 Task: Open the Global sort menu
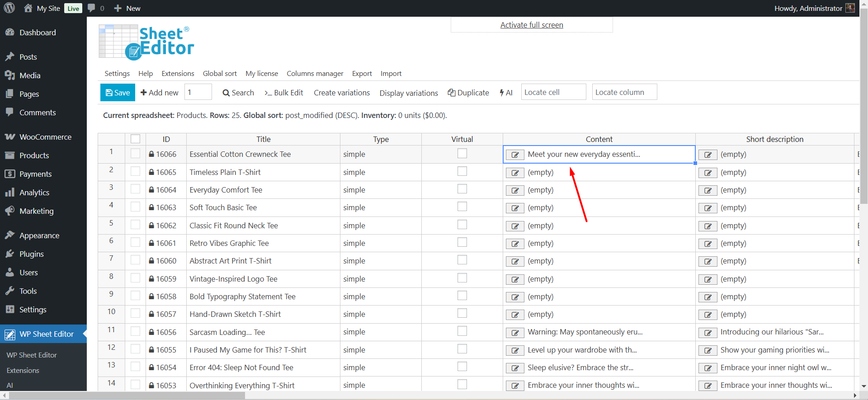220,73
